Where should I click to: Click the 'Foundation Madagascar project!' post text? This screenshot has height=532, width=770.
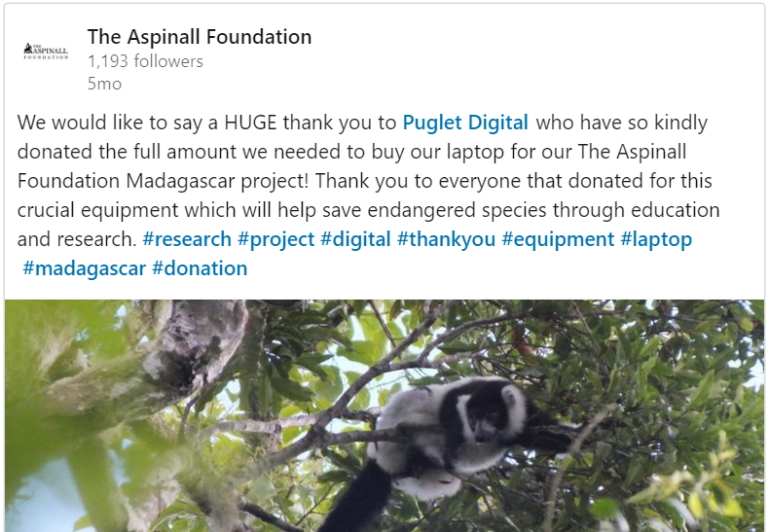click(163, 181)
